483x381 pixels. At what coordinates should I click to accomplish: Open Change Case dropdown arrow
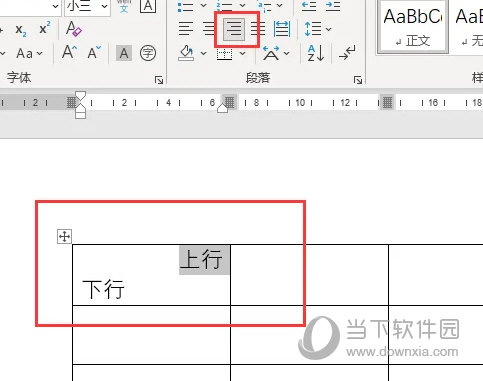point(40,53)
